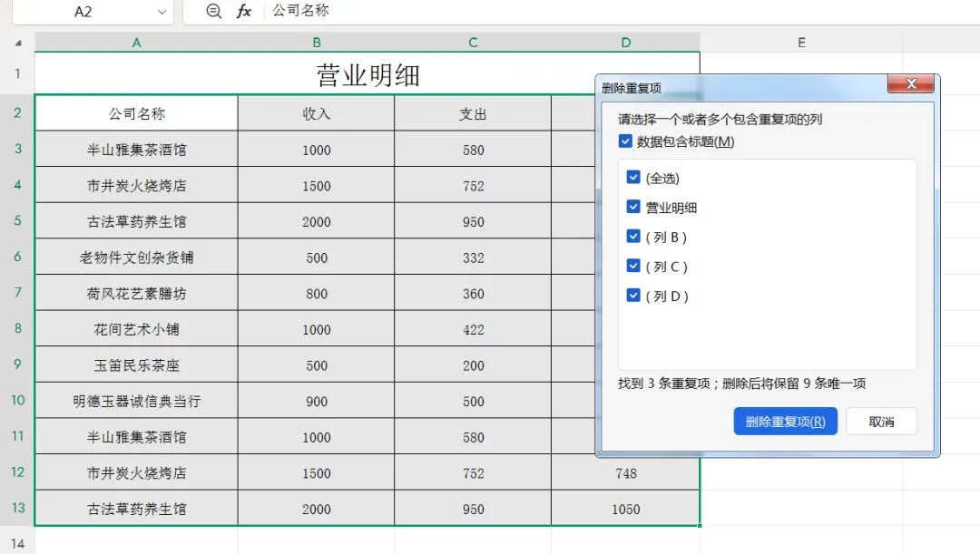The image size is (980, 554).
Task: Click cell 748 in column D
Action: (625, 473)
